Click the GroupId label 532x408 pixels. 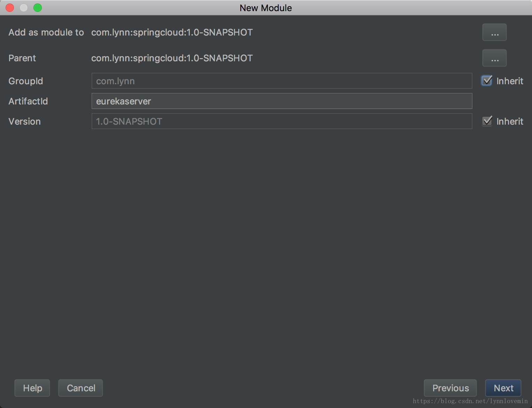[26, 81]
